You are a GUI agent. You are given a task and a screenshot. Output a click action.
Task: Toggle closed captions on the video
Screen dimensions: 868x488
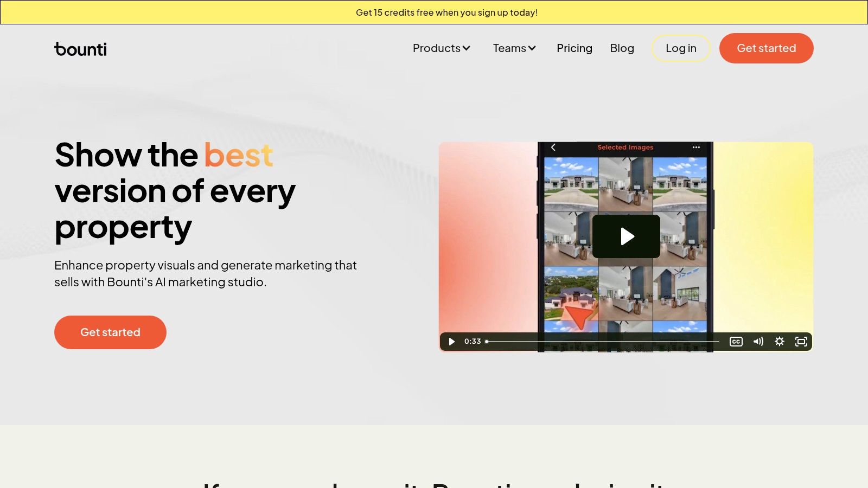736,342
